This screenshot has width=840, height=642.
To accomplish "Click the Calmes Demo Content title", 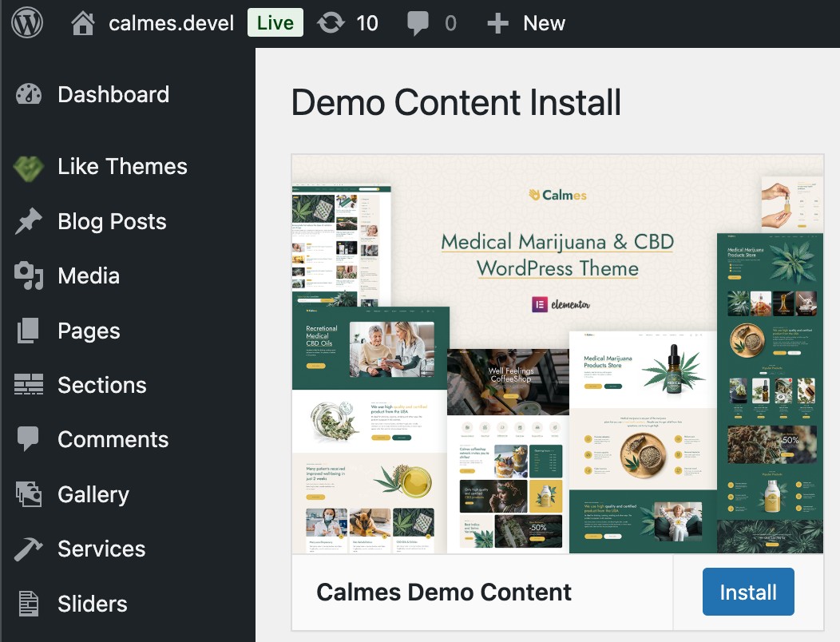I will (x=444, y=592).
